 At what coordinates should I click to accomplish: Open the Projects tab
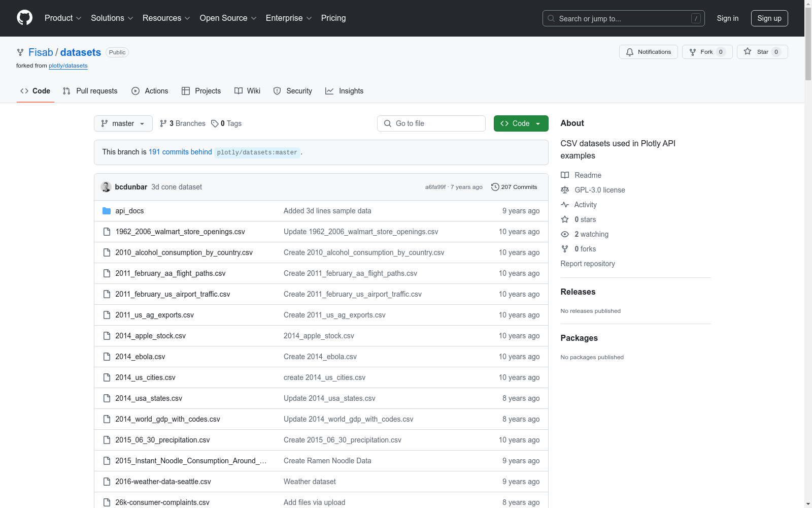pyautogui.click(x=201, y=91)
